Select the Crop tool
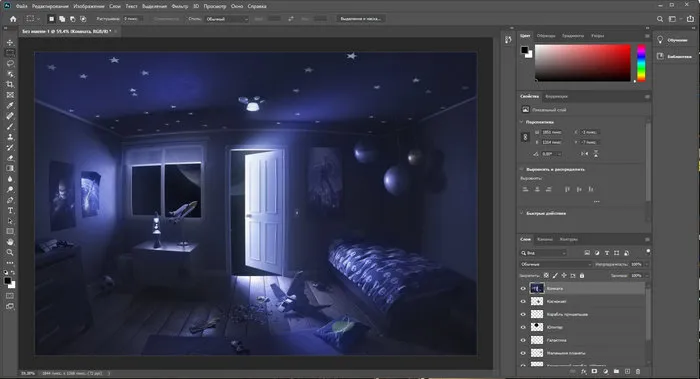This screenshot has height=379, width=700. click(x=10, y=85)
